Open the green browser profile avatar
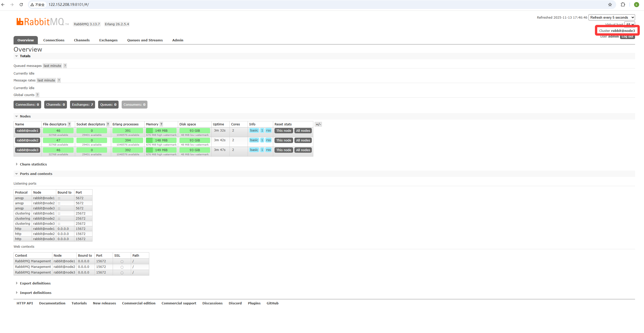Image resolution: width=644 pixels, height=333 pixels. click(x=636, y=5)
